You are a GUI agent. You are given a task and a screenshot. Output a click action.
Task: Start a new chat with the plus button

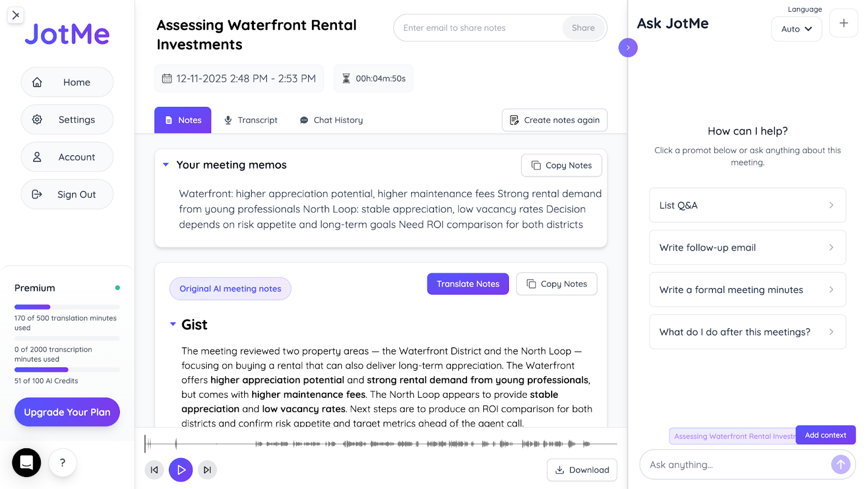pos(844,23)
